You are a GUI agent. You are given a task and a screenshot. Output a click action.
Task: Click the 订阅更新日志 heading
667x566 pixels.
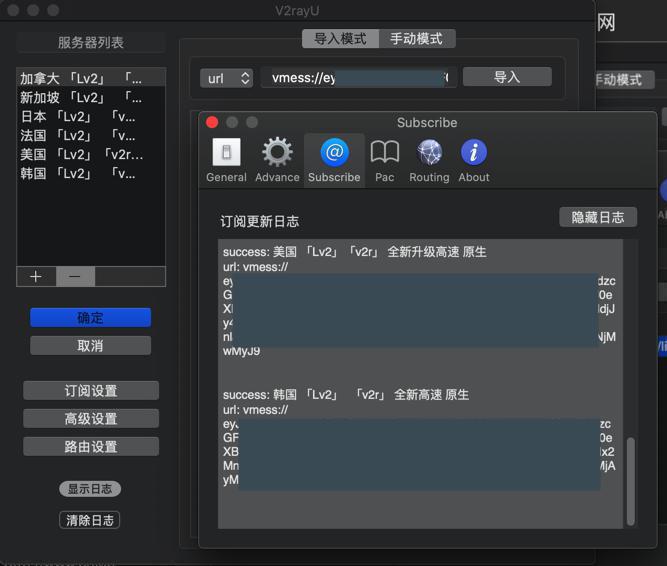[259, 222]
